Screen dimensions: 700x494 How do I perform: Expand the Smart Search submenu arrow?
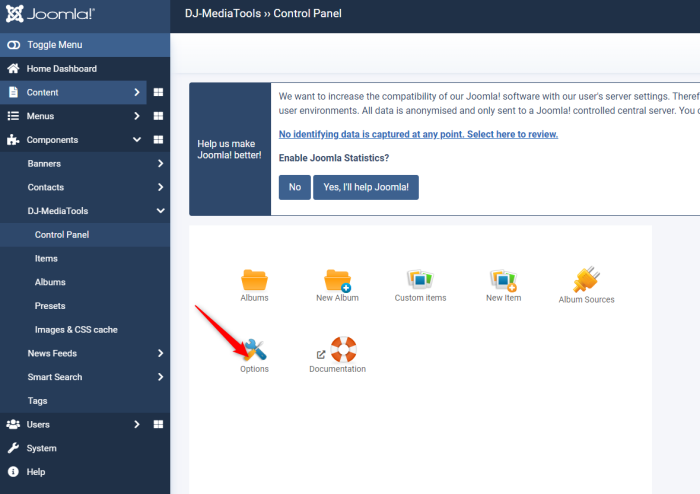pyautogui.click(x=160, y=377)
